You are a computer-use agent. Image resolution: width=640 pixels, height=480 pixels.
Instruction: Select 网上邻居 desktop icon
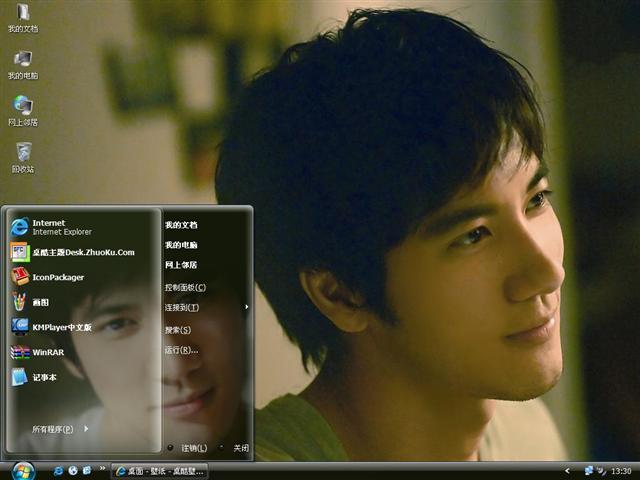[x=23, y=111]
